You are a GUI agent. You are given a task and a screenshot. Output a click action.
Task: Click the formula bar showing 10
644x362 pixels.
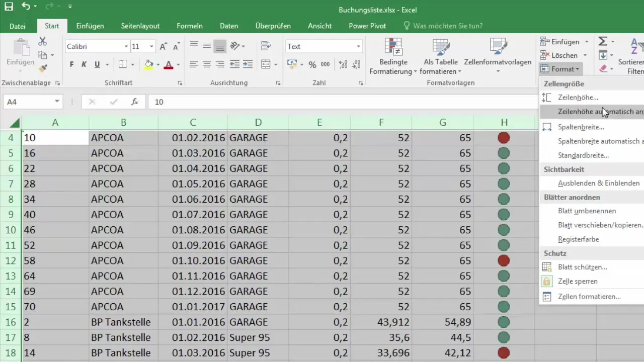[342, 102]
